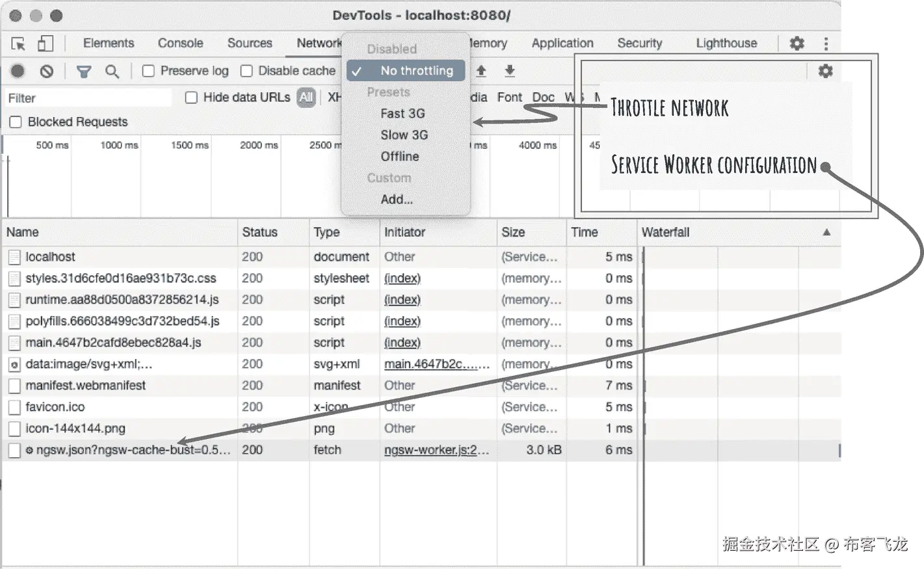Open main.4647b2c initiator link for svg
The width and height of the screenshot is (924, 569).
coord(437,364)
